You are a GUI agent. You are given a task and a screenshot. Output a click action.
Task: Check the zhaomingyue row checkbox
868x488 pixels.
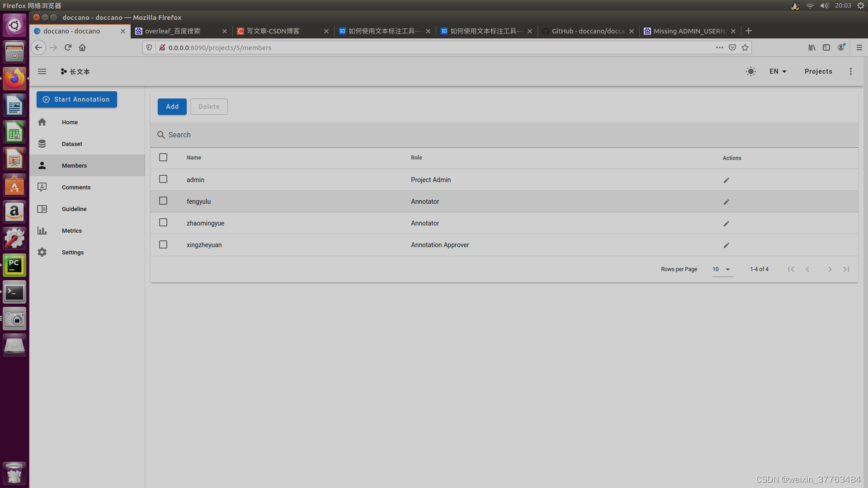pyautogui.click(x=163, y=223)
